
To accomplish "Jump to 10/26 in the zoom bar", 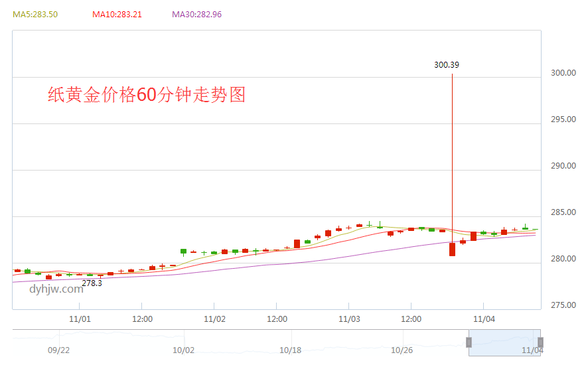I will tap(402, 350).
